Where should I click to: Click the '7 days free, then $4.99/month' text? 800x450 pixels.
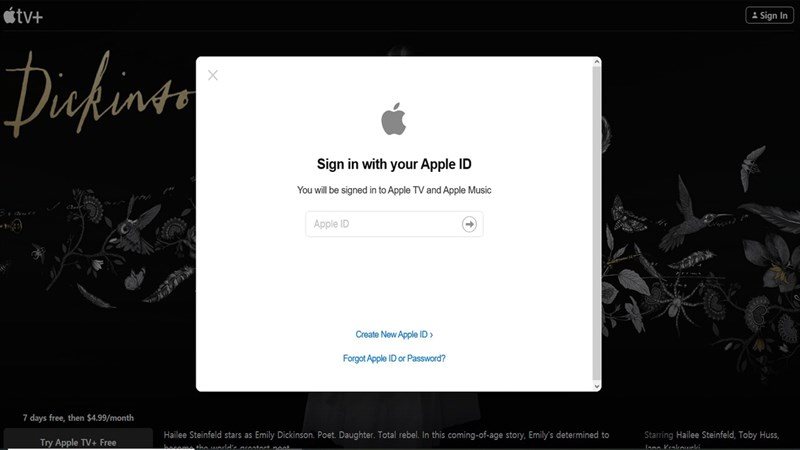point(78,418)
